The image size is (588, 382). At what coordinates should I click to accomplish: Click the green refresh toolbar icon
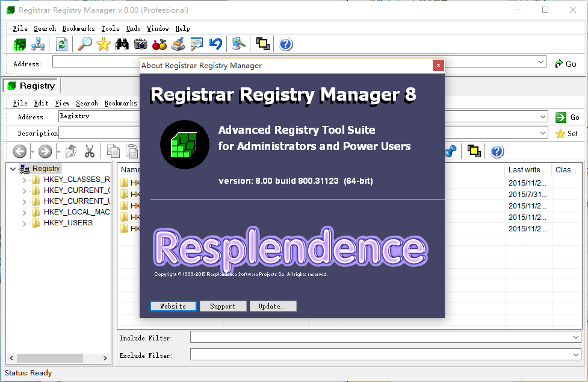(61, 44)
